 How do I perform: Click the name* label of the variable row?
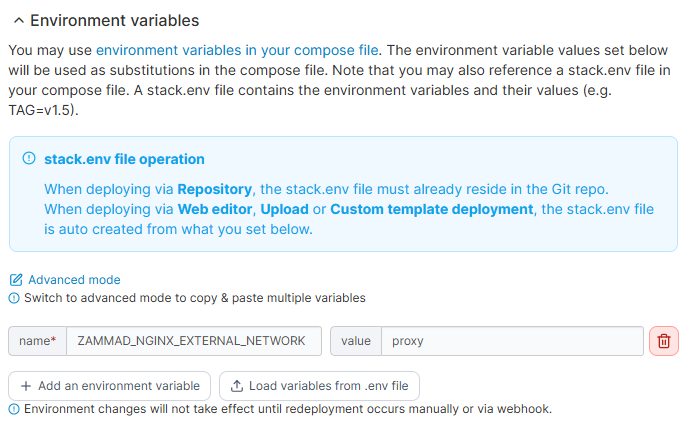click(37, 341)
